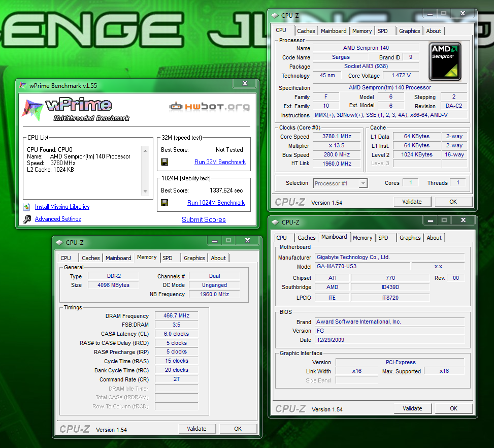The width and height of the screenshot is (494, 448).
Task: Close the wPrime Benchmark window
Action: pyautogui.click(x=245, y=83)
